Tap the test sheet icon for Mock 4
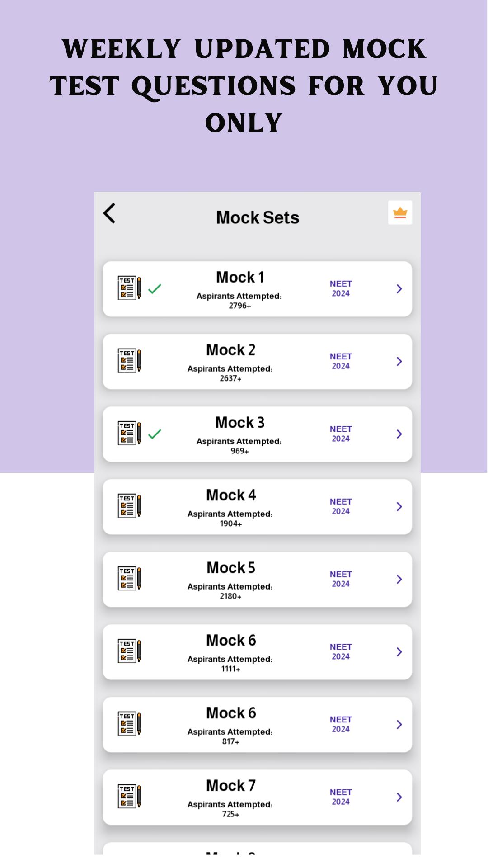Viewport: 488px width, 868px height. point(129,506)
